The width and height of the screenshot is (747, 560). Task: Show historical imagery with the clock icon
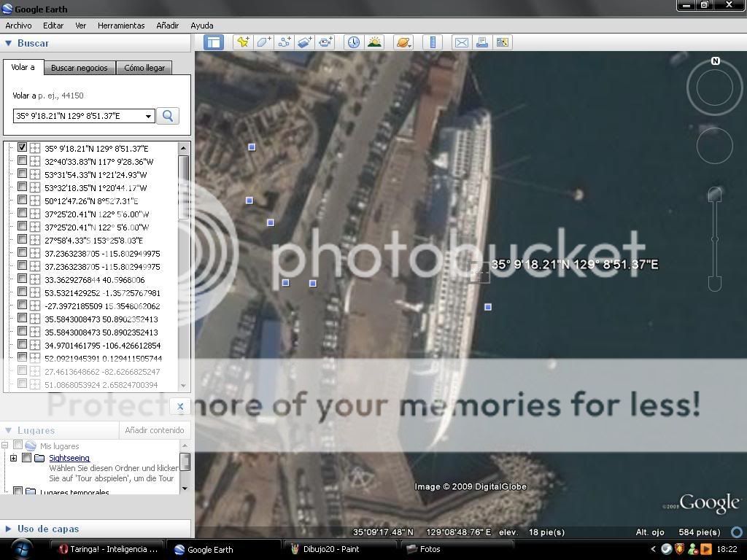[354, 42]
